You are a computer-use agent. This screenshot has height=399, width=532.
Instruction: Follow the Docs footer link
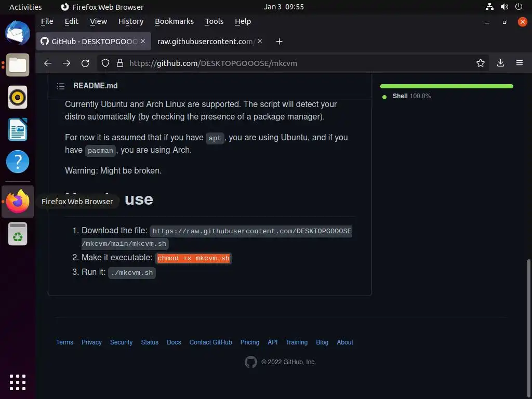coord(174,342)
